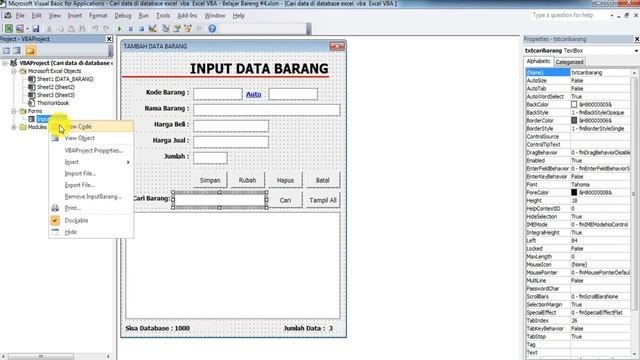
Task: Click View Code icon in Project panel
Action: 6,51
